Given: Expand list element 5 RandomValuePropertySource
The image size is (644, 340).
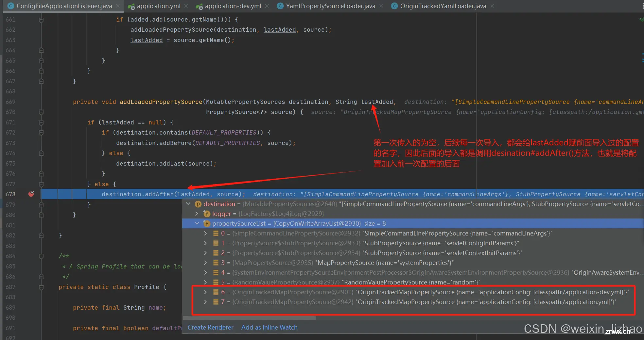Looking at the screenshot, I should click(205, 282).
